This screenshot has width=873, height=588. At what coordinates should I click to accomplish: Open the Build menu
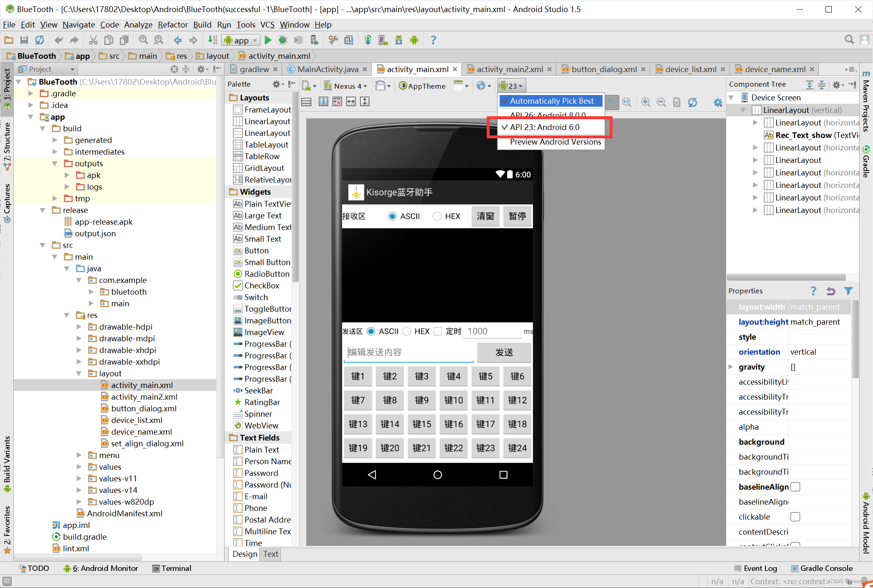pyautogui.click(x=202, y=25)
